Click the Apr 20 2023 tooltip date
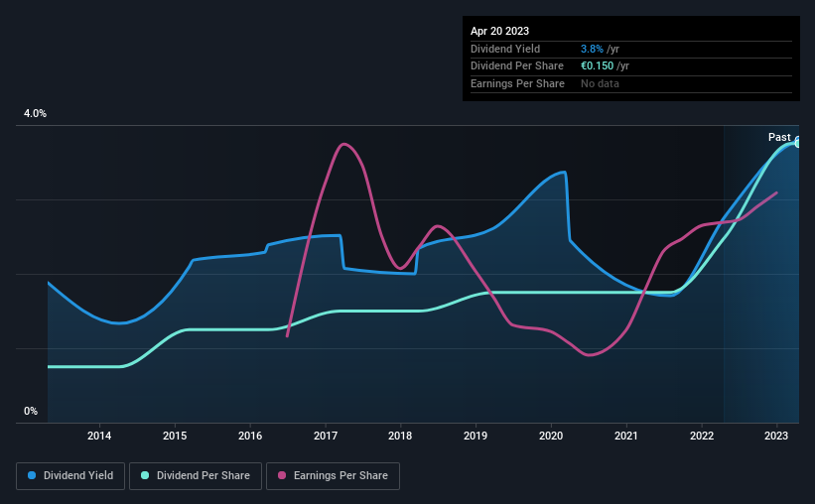This screenshot has width=815, height=504. point(499,31)
